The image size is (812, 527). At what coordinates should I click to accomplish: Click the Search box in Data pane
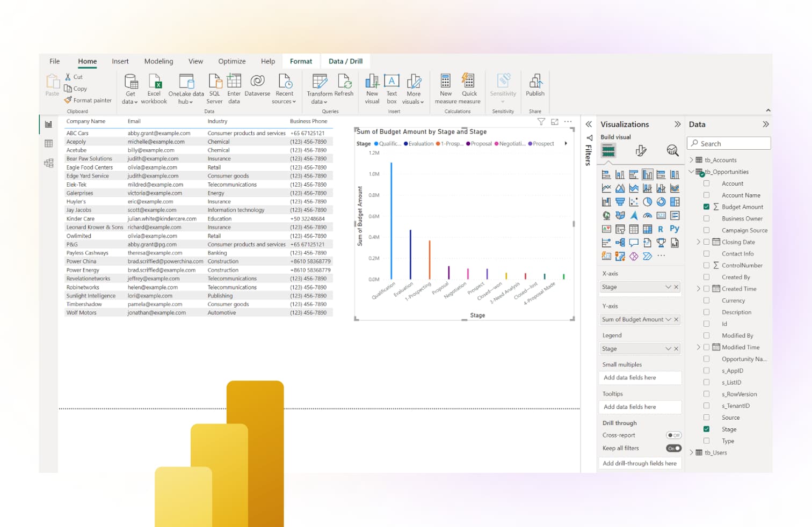tap(729, 144)
